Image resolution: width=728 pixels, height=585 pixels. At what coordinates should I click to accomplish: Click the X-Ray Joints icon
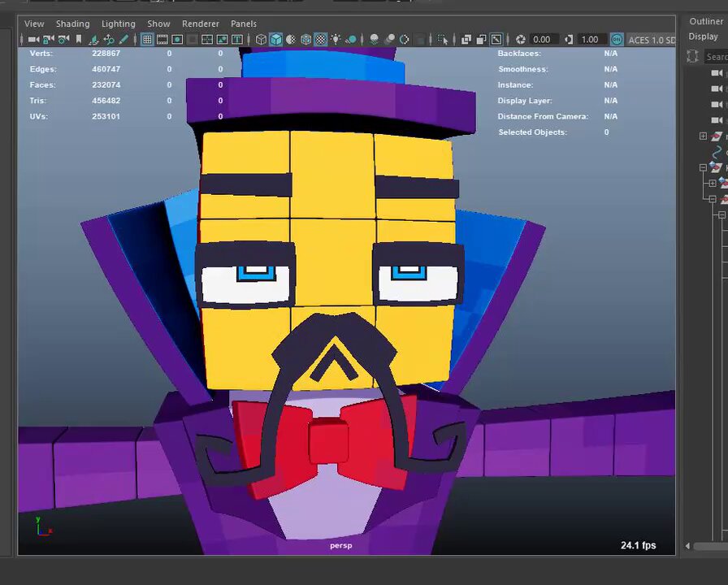496,40
